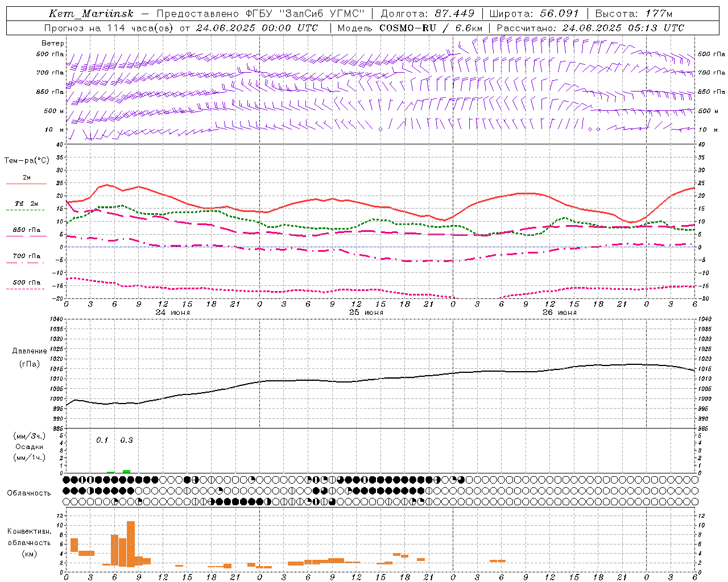
Task: Click 'Рассчитано: 24.06.2025 05:13 UTC' timestamp
Action: point(590,28)
